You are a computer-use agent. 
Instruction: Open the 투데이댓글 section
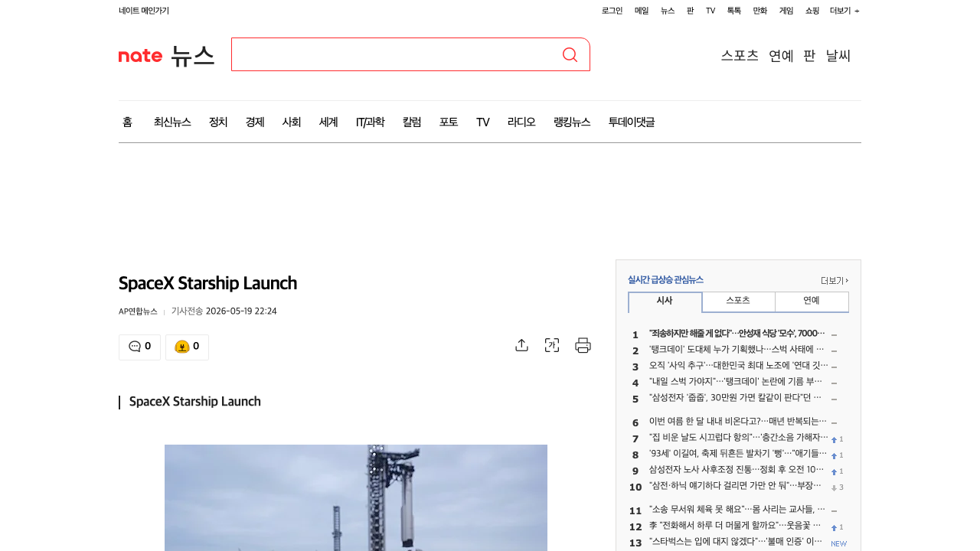pyautogui.click(x=632, y=122)
